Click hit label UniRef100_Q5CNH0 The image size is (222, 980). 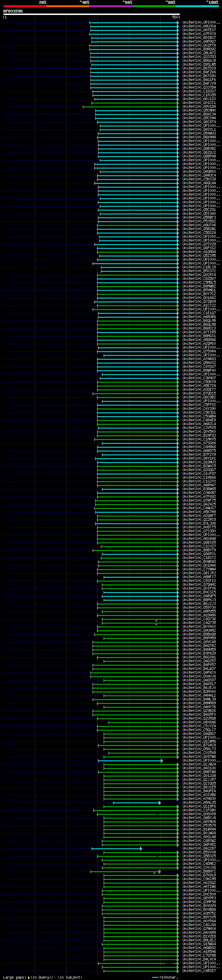coord(199,111)
